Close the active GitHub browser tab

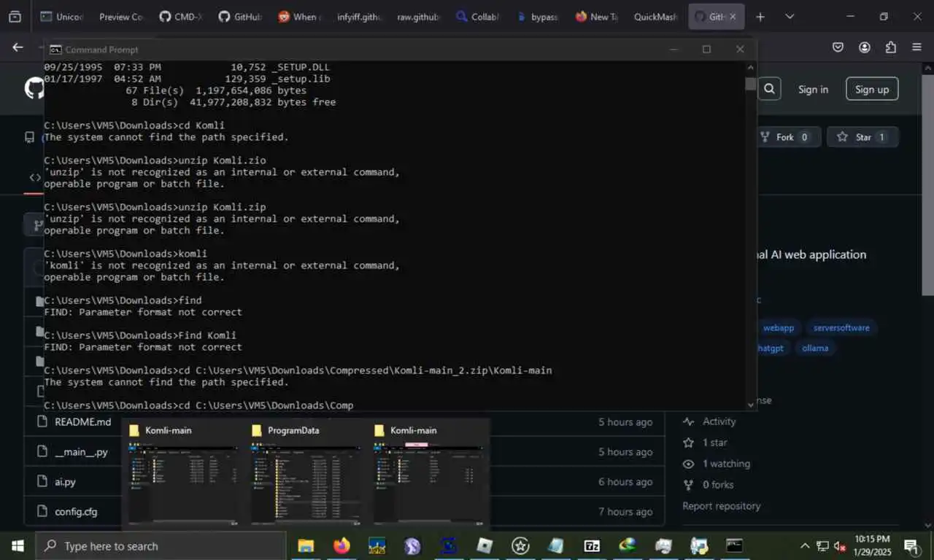pos(733,16)
